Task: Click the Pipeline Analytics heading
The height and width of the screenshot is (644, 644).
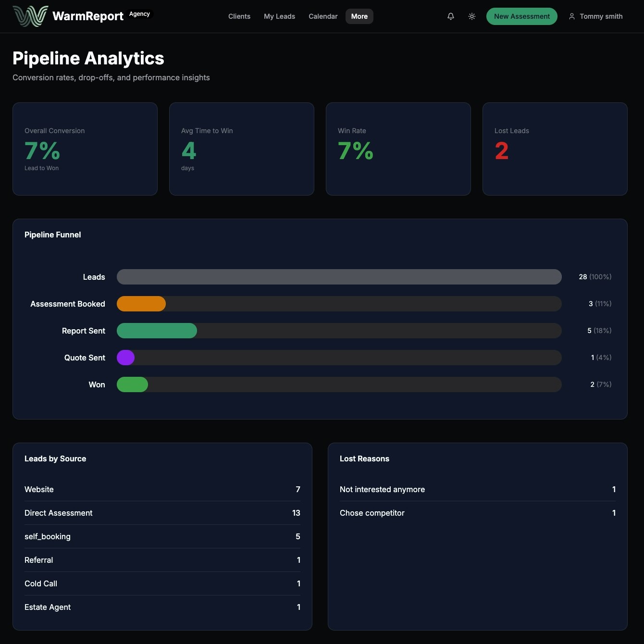Action: click(x=88, y=58)
